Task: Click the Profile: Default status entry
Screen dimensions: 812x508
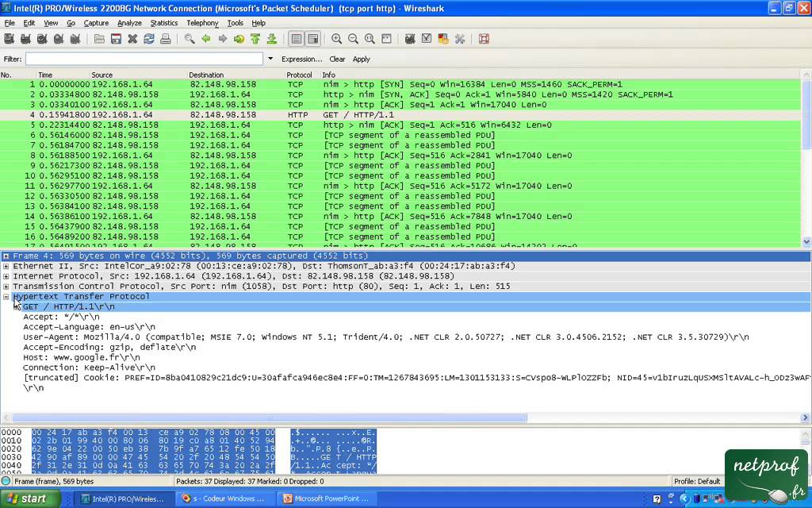Action: [x=696, y=481]
